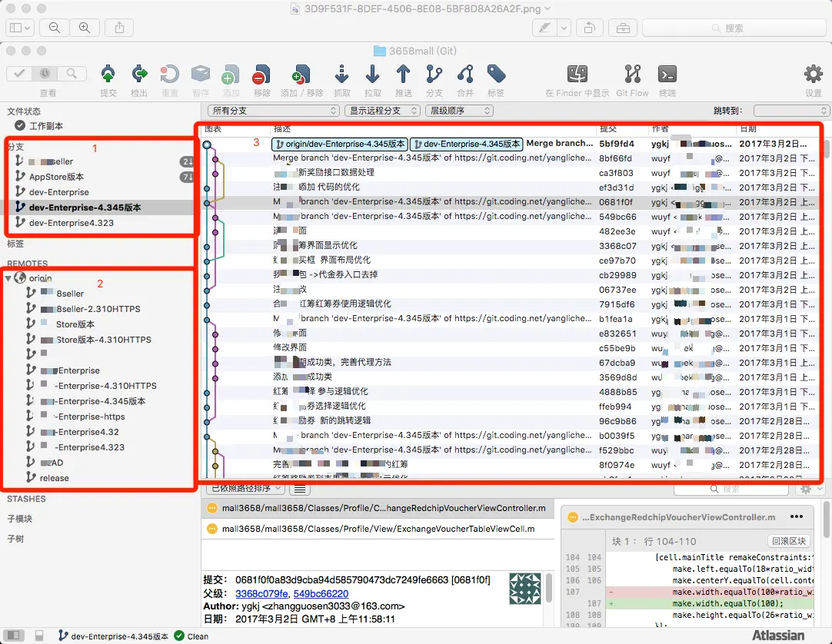Image resolution: width=832 pixels, height=644 pixels.
Task: Click the Branch (分支) toolbar icon
Action: (x=434, y=75)
